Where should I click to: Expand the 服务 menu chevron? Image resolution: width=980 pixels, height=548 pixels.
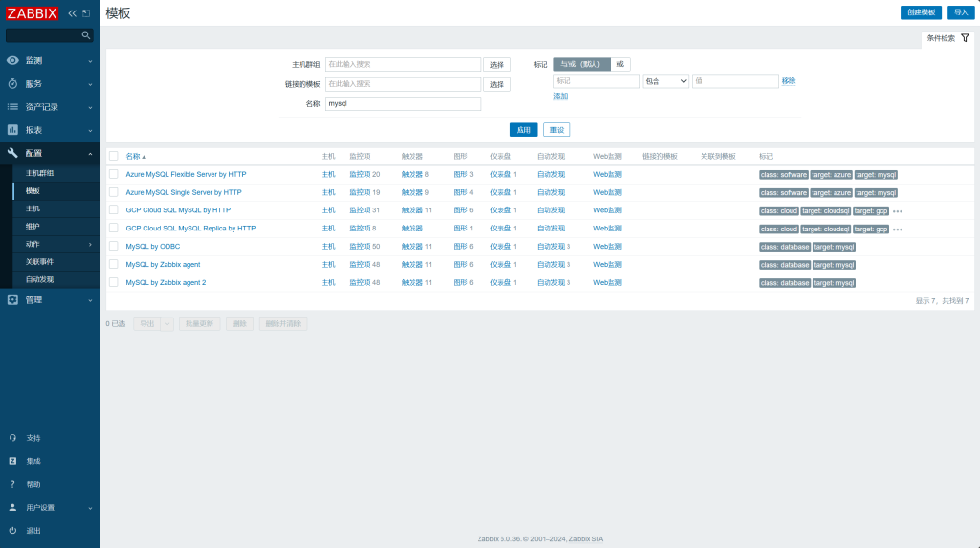(x=90, y=84)
